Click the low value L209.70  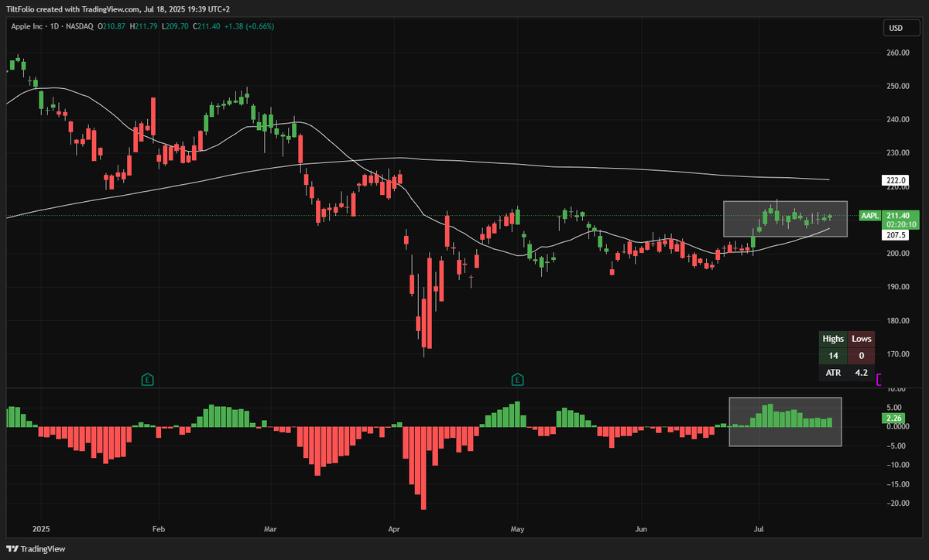pos(173,26)
